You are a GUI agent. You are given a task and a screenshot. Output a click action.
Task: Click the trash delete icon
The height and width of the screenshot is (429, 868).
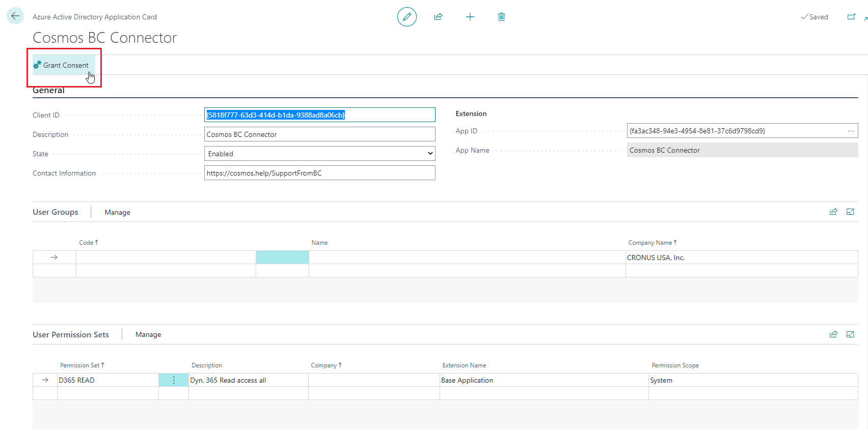(501, 17)
